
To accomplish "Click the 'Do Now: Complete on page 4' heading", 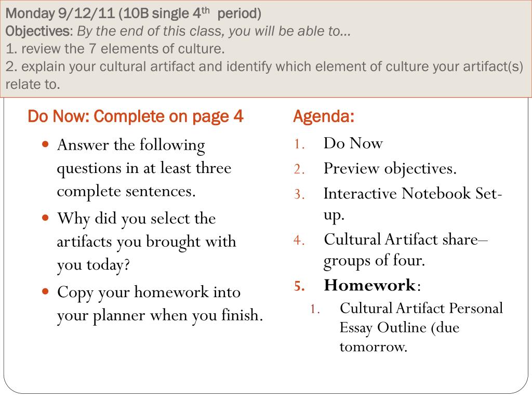I will pos(136,117).
